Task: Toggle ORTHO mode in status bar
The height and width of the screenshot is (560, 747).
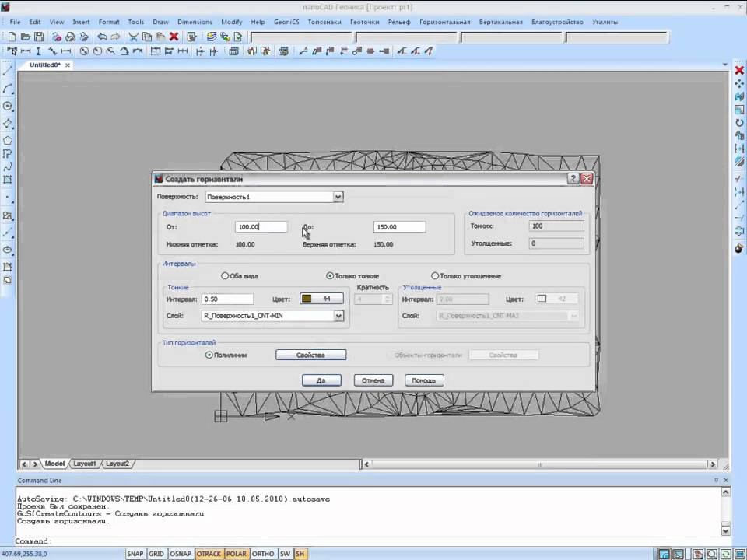Action: pyautogui.click(x=263, y=554)
